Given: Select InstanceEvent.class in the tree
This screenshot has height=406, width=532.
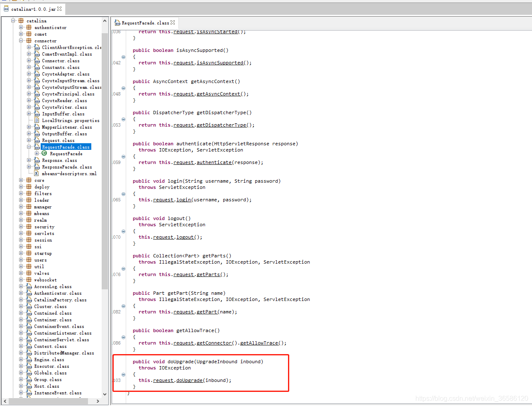Looking at the screenshot, I should click(58, 393).
